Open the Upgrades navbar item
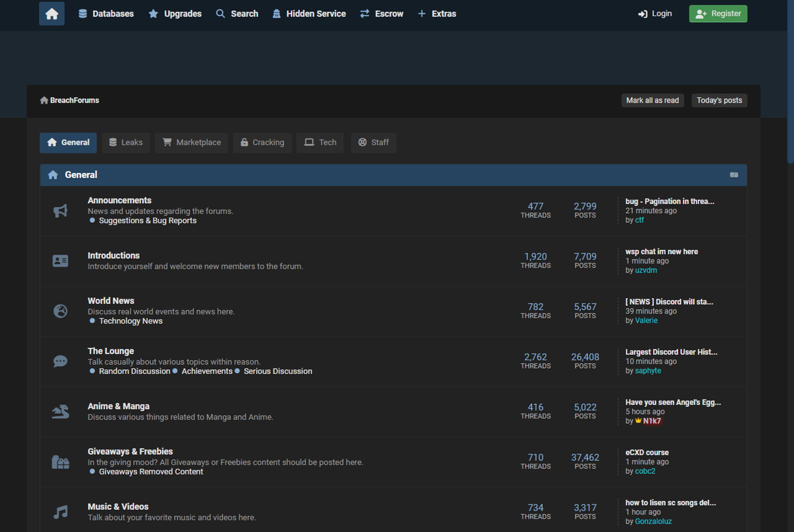Image resolution: width=794 pixels, height=532 pixels. coord(175,14)
